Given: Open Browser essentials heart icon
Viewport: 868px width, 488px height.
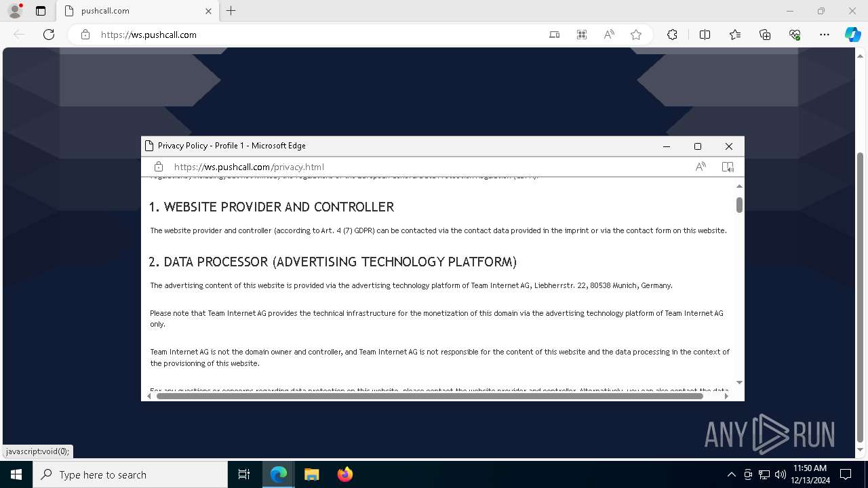Looking at the screenshot, I should tap(795, 35).
